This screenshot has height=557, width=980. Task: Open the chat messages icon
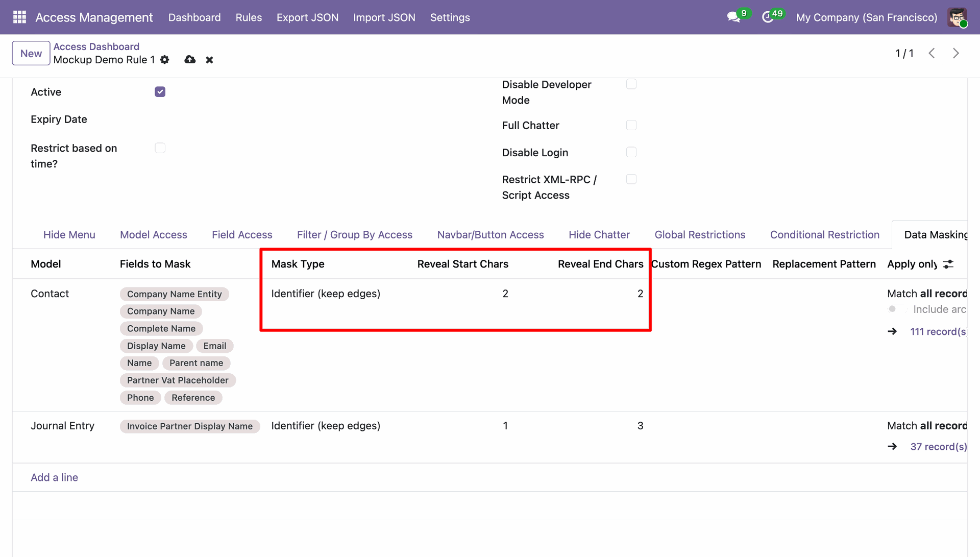(x=733, y=17)
